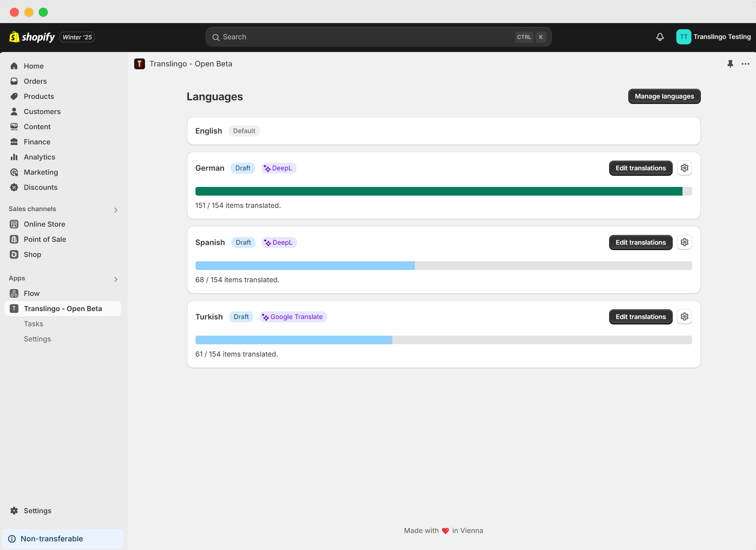Click the Spanish translation progress bar
This screenshot has height=550, width=756.
coord(443,265)
